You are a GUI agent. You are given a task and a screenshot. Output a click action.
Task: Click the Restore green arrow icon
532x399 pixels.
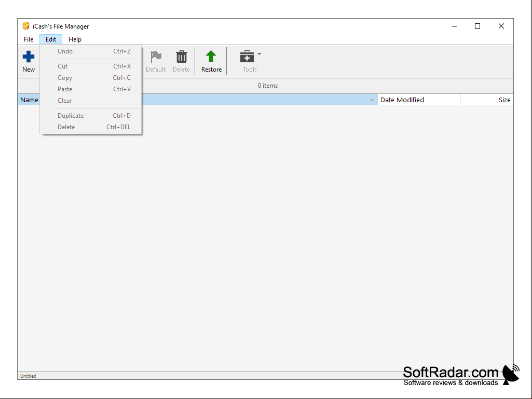click(211, 57)
